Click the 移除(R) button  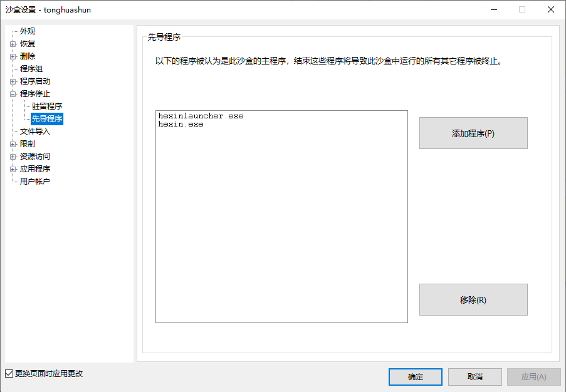coord(473,300)
